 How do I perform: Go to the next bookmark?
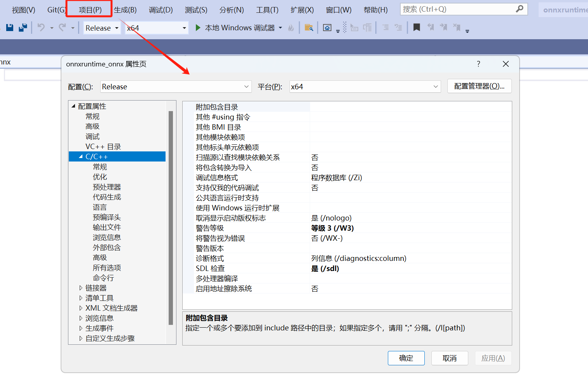coord(443,28)
